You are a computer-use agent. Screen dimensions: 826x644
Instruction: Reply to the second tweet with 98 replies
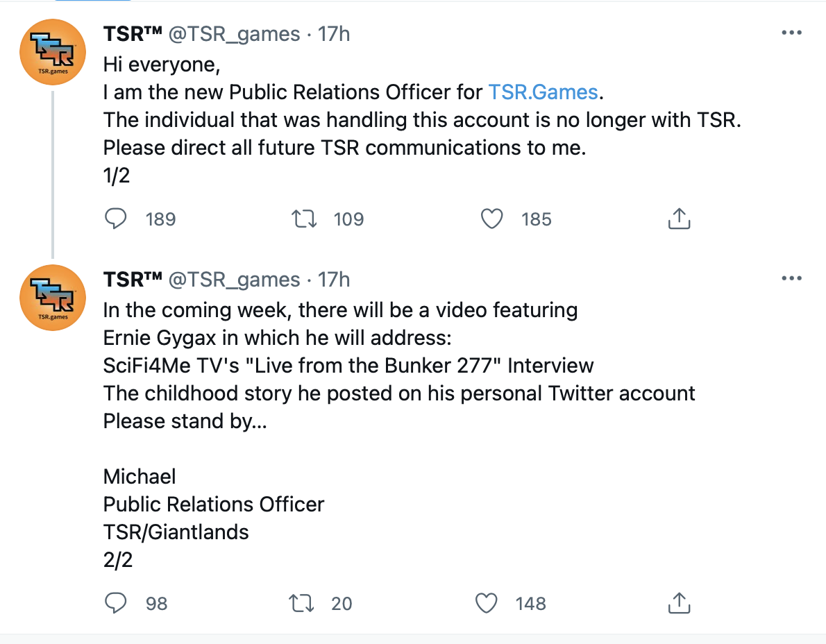pyautogui.click(x=116, y=604)
